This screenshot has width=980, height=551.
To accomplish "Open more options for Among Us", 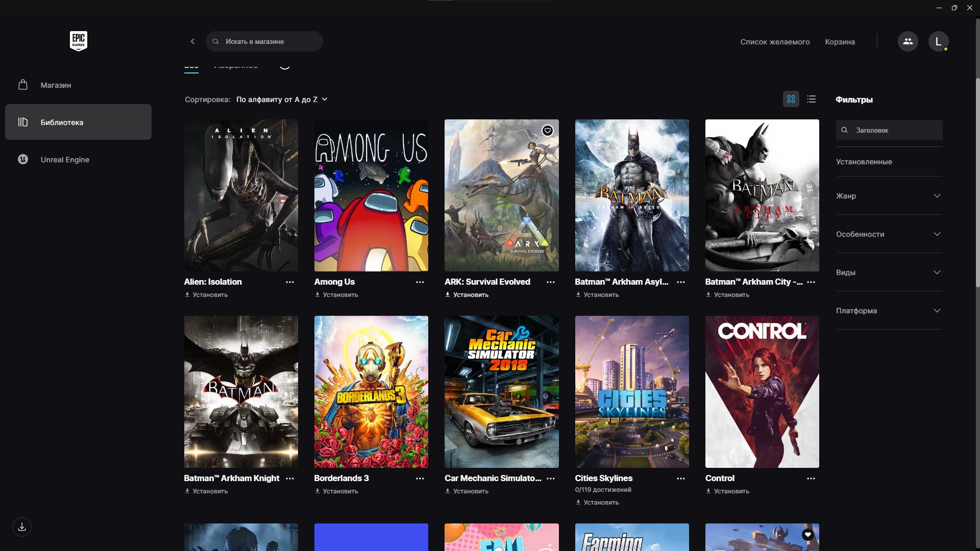I will point(420,282).
